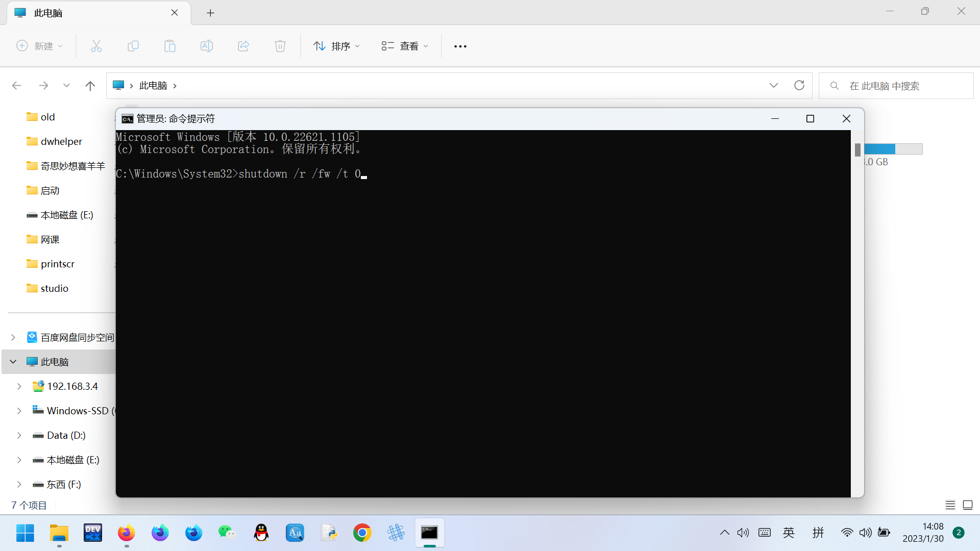Go up one directory level

(90, 86)
